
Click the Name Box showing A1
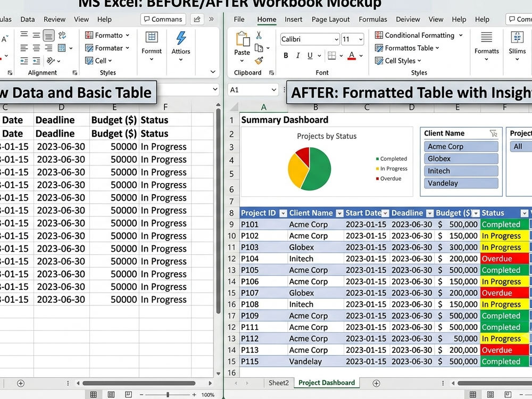[253, 90]
